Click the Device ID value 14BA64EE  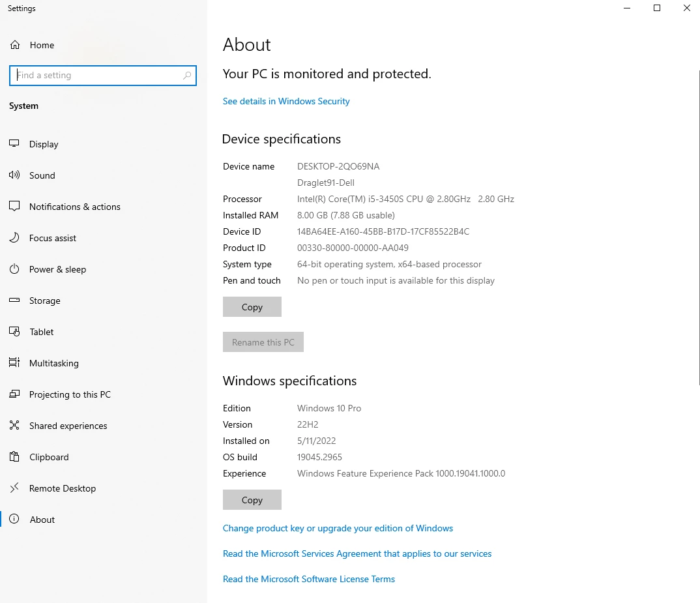click(x=383, y=232)
